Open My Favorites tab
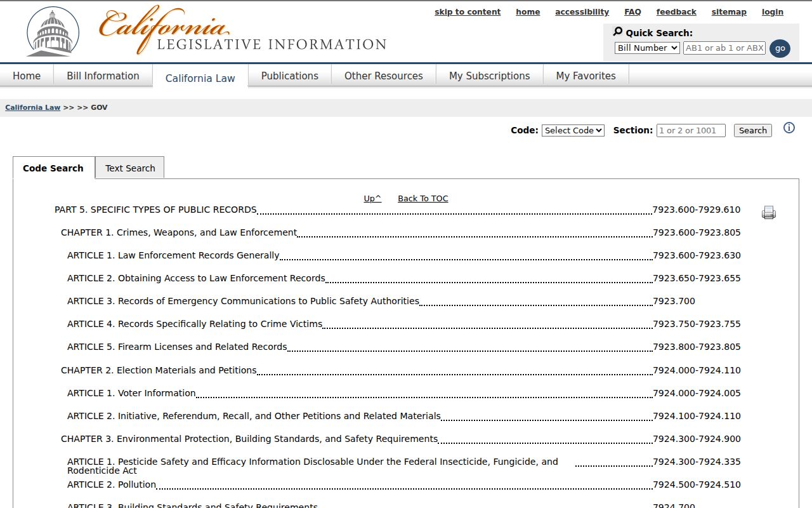This screenshot has width=812, height=508. (586, 76)
